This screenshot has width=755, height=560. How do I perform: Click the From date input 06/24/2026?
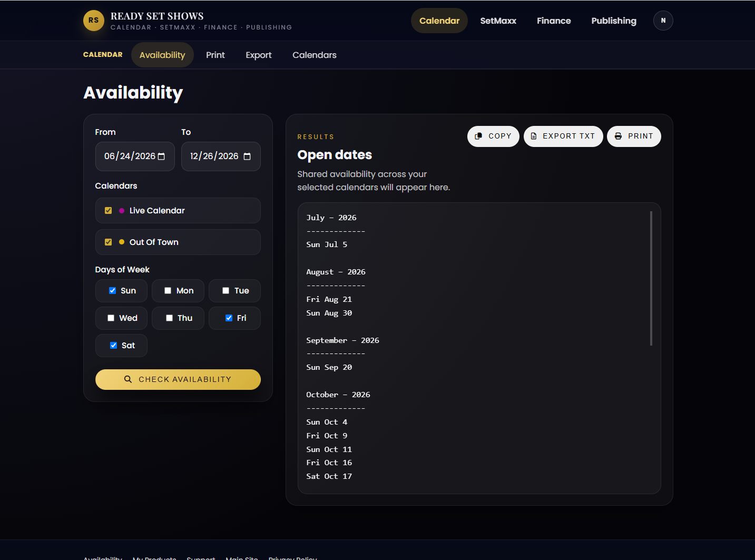coord(135,156)
